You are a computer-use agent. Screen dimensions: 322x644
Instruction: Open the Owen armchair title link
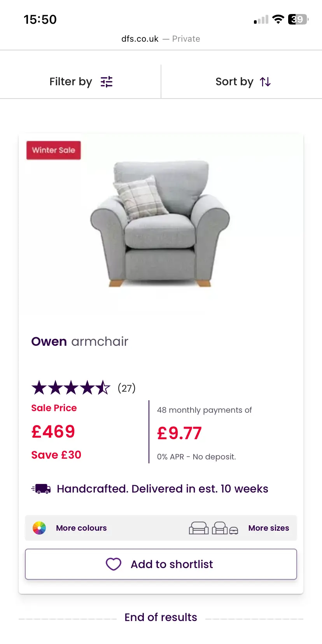pyautogui.click(x=80, y=341)
